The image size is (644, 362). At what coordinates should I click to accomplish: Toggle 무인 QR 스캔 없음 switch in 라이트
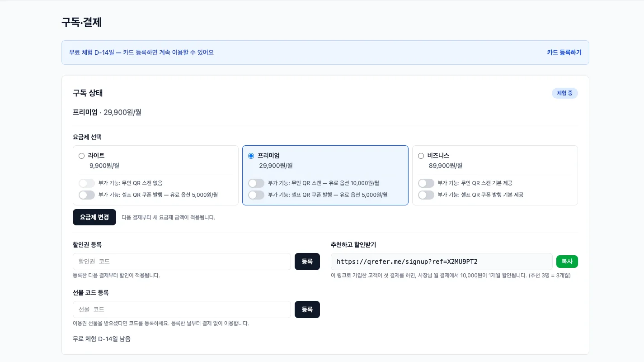pos(86,183)
